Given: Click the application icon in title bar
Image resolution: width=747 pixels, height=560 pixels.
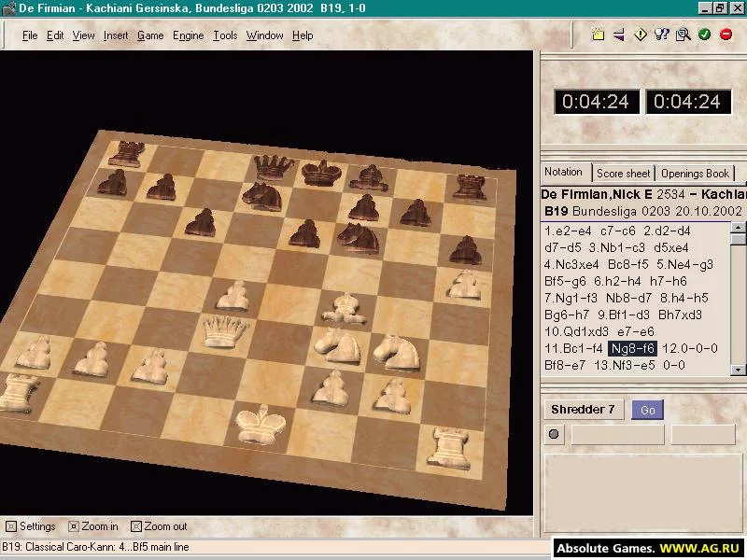Looking at the screenshot, I should pos(8,8).
